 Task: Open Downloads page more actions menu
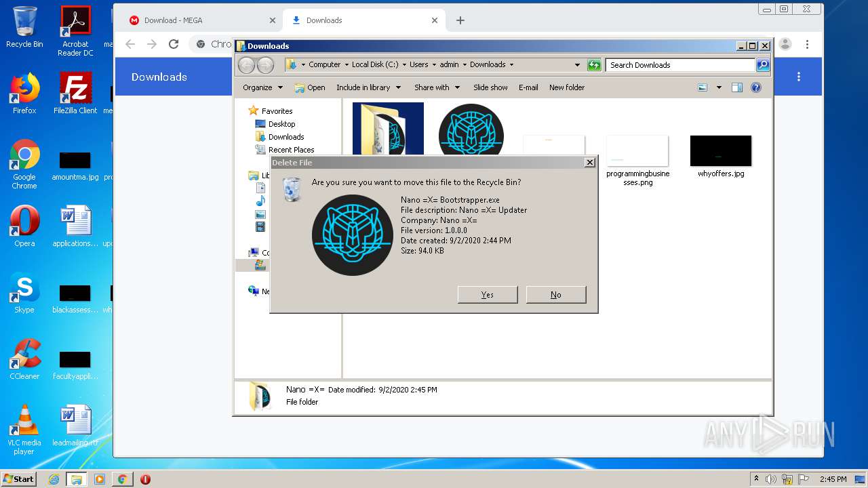[x=799, y=77]
